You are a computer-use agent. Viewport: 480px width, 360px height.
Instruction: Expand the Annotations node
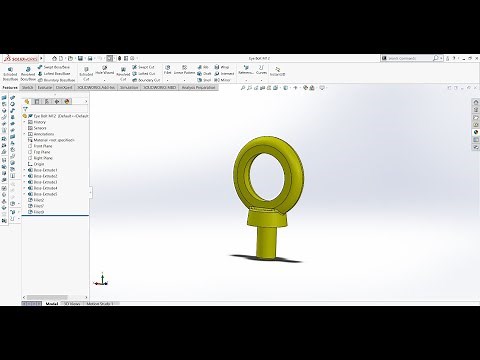pos(24,134)
